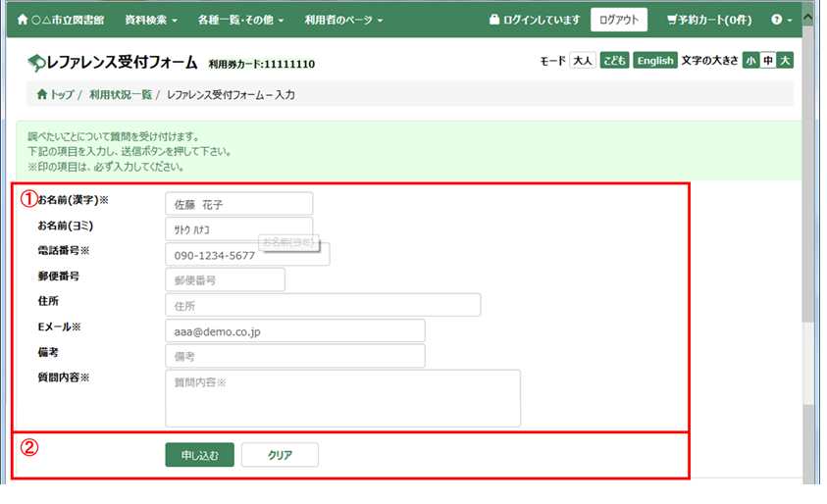Submit form with 申し込む button
Screen dimensions: 827x504
(199, 455)
